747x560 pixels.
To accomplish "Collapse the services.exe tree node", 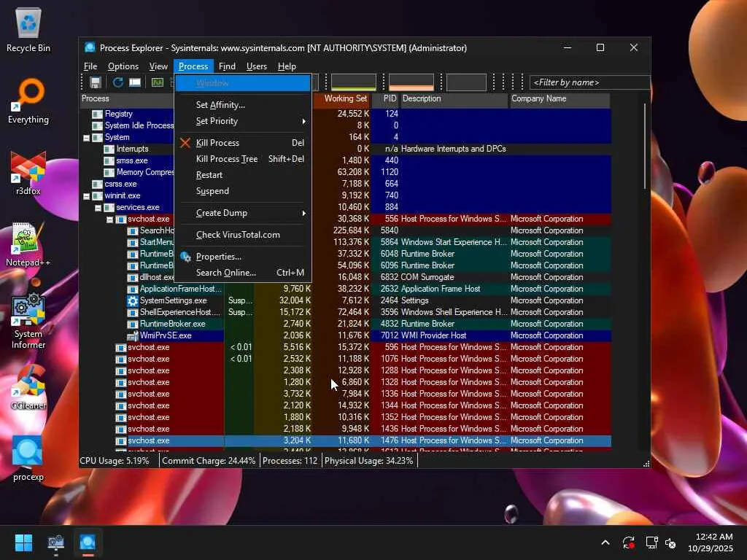I will [x=98, y=208].
